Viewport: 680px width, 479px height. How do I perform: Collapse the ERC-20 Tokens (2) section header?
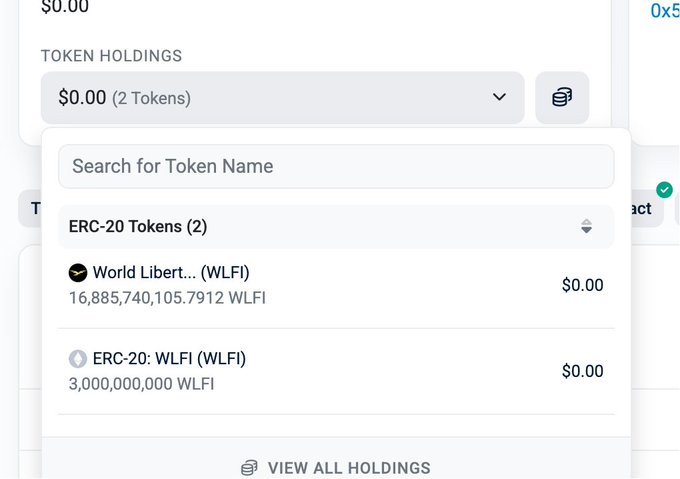point(336,226)
